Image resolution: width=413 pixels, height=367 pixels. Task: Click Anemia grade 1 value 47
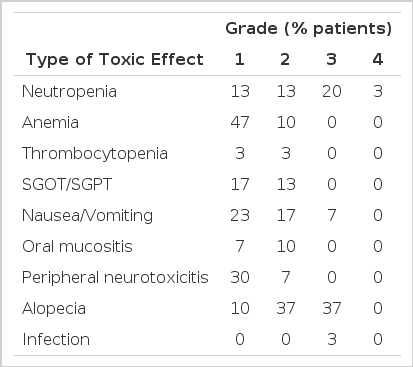pyautogui.click(x=240, y=122)
